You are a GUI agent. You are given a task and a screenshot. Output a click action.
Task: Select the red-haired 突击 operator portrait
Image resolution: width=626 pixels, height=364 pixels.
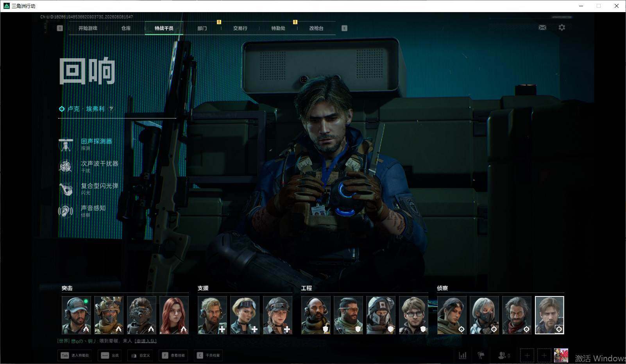click(x=174, y=315)
